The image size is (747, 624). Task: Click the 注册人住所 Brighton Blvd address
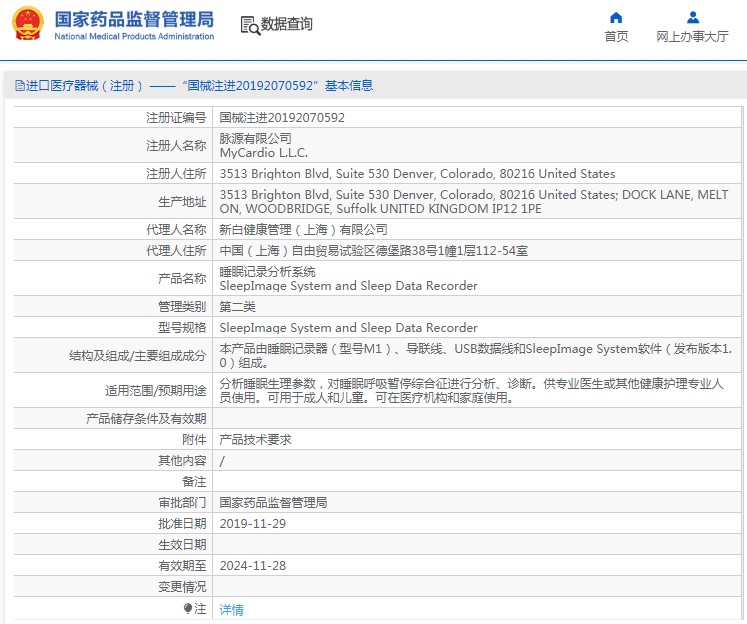point(417,174)
